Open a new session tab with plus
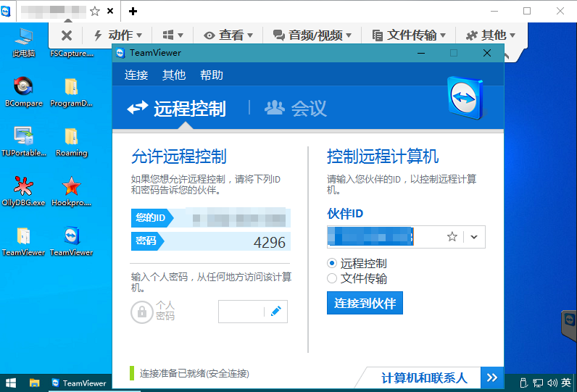Image resolution: width=577 pixels, height=392 pixels. tap(133, 12)
